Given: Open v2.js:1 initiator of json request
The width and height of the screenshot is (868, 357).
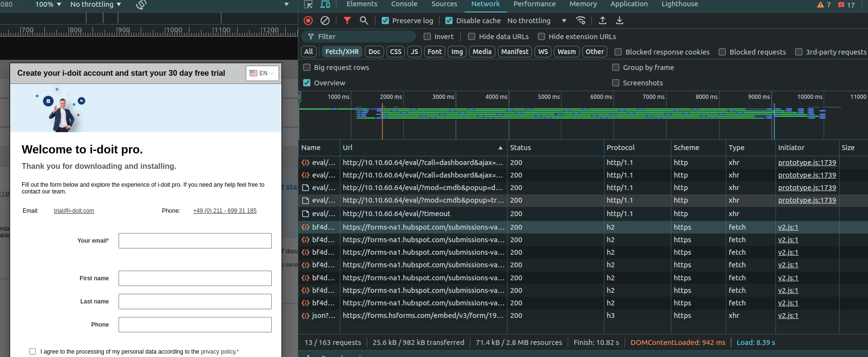Looking at the screenshot, I should click(788, 316).
